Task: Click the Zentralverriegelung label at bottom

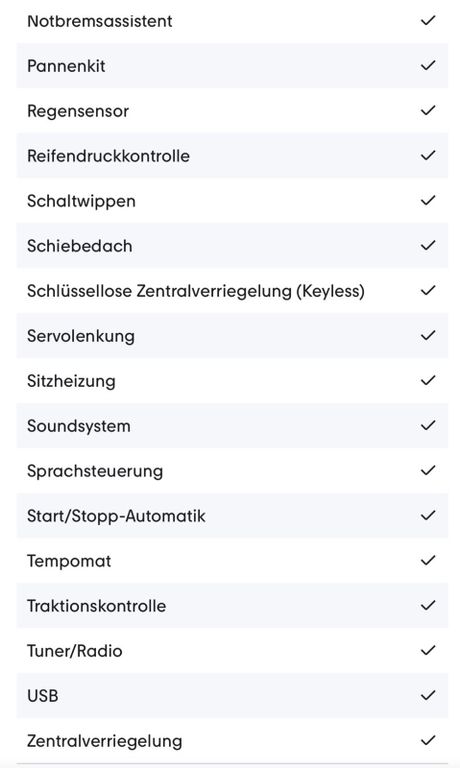Action: click(x=104, y=741)
